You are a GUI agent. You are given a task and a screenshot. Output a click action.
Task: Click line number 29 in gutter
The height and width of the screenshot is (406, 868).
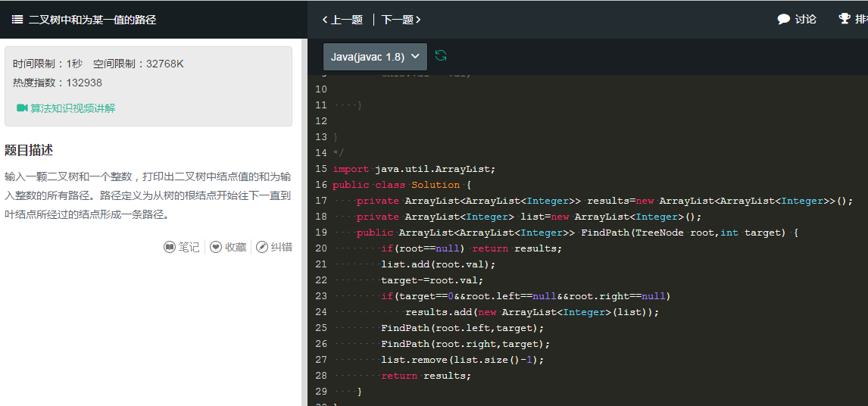coord(321,392)
